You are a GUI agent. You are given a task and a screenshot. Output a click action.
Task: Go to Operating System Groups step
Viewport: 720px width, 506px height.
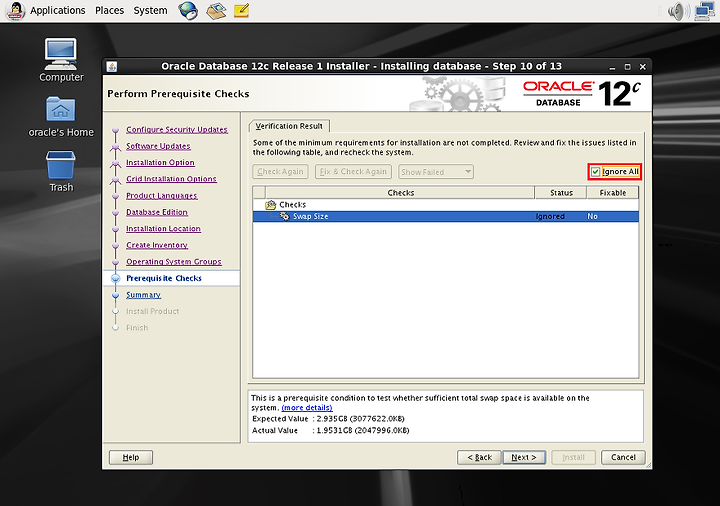174,262
